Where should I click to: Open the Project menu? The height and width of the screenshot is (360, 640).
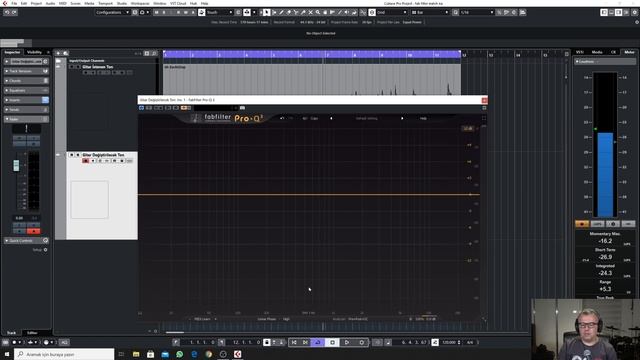pyautogui.click(x=36, y=3)
